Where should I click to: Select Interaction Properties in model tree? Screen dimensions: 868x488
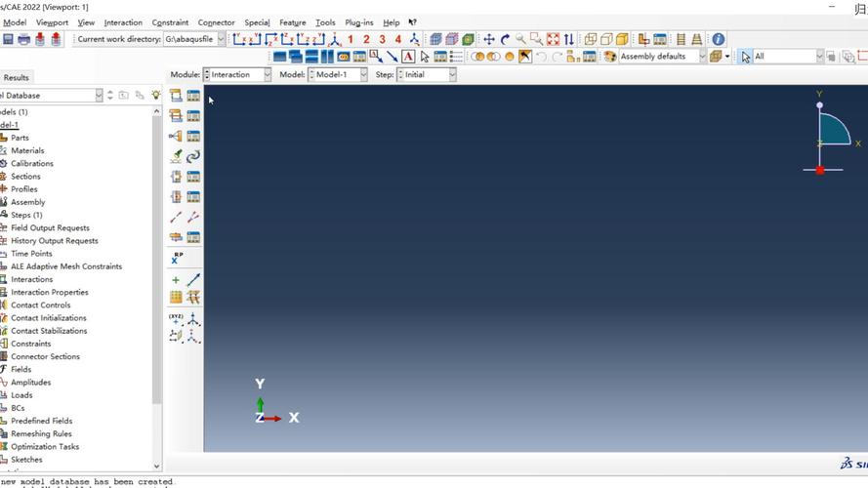click(x=49, y=292)
